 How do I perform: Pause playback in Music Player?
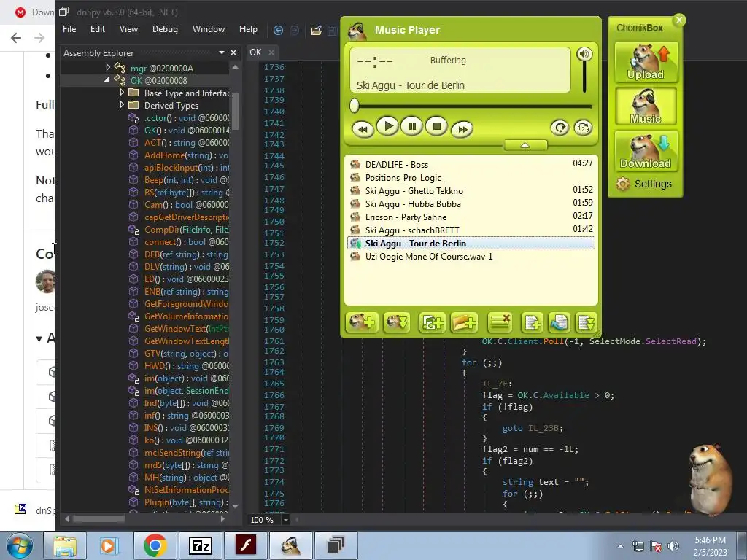412,127
